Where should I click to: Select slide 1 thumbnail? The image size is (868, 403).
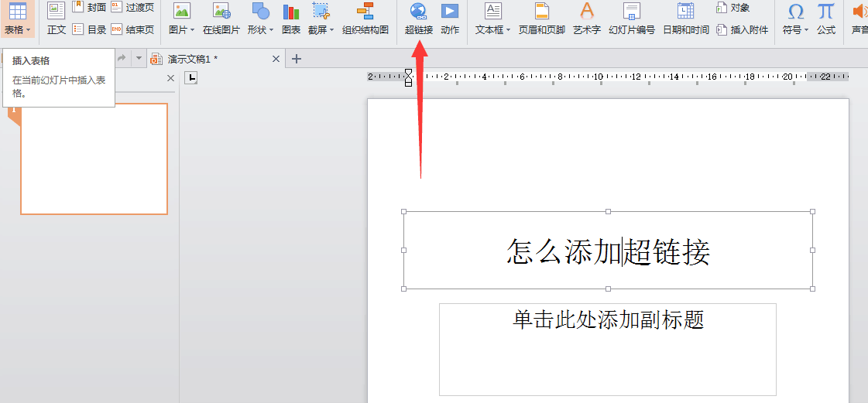[94, 159]
